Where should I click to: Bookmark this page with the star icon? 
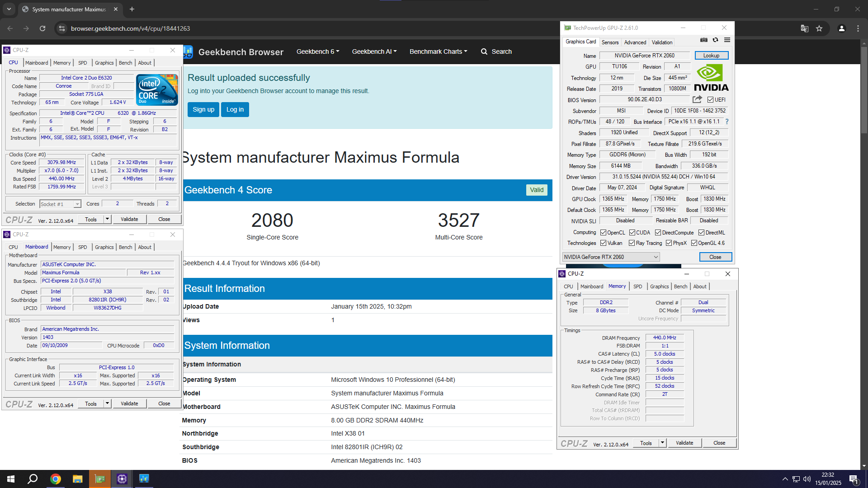819,28
